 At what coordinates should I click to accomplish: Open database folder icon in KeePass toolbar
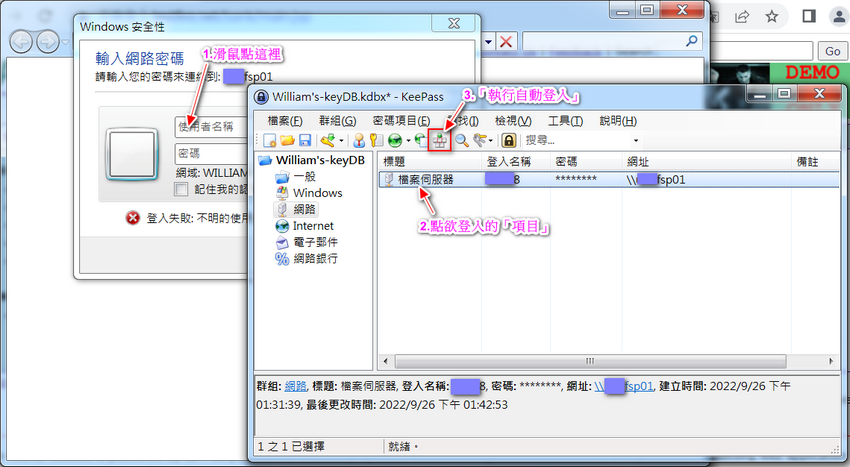click(x=287, y=140)
